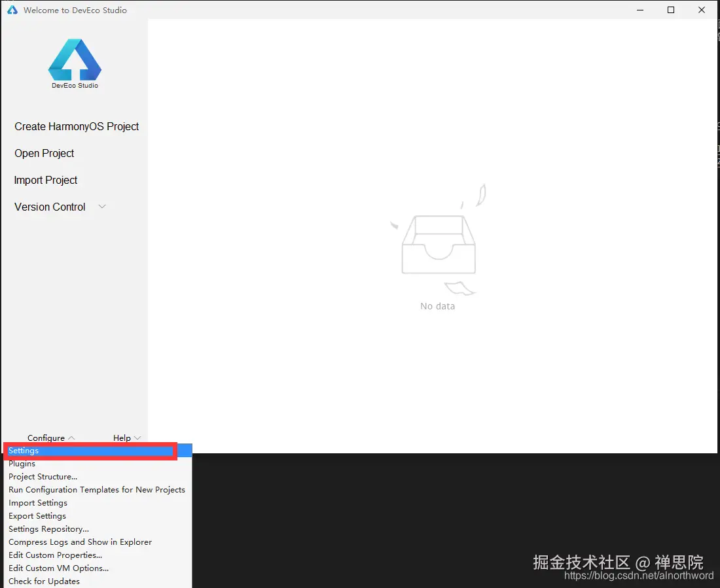Open Edit Custom VM Options
This screenshot has width=720, height=588.
coord(58,568)
